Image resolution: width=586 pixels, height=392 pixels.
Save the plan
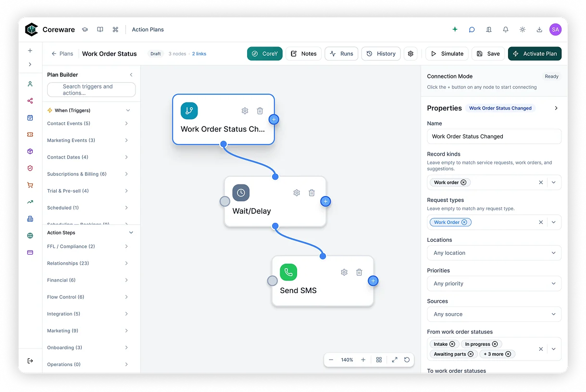click(x=488, y=54)
